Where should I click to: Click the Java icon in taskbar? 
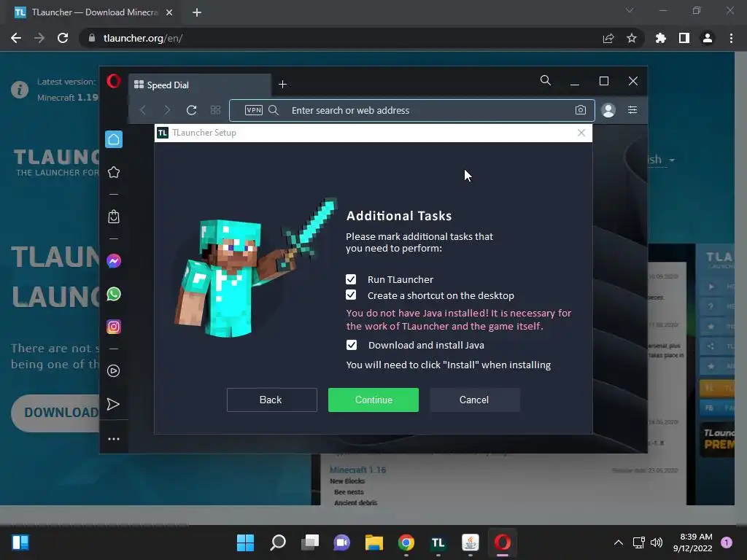[x=471, y=542]
